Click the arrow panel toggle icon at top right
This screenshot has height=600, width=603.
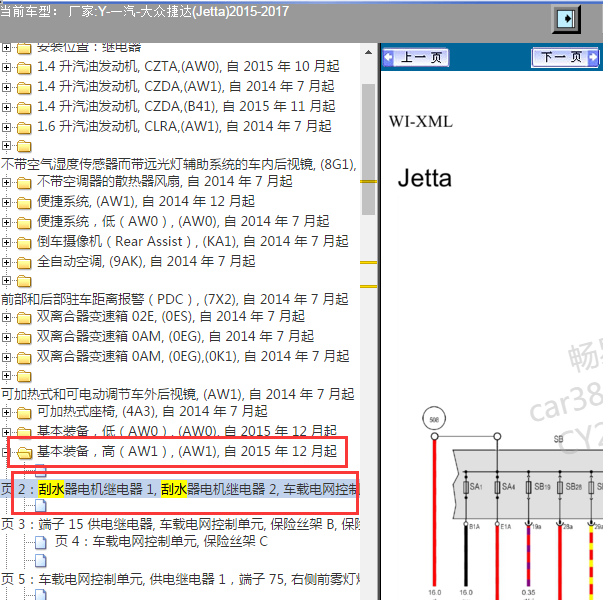(x=566, y=19)
